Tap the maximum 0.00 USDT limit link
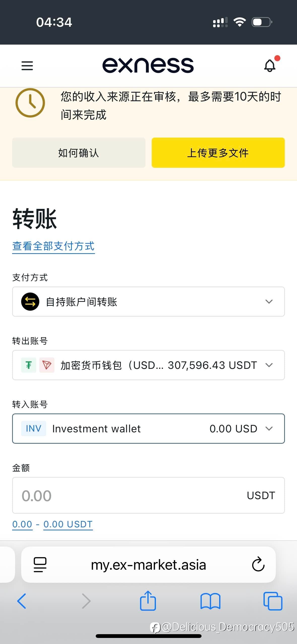This screenshot has width=297, height=644. 68,524
